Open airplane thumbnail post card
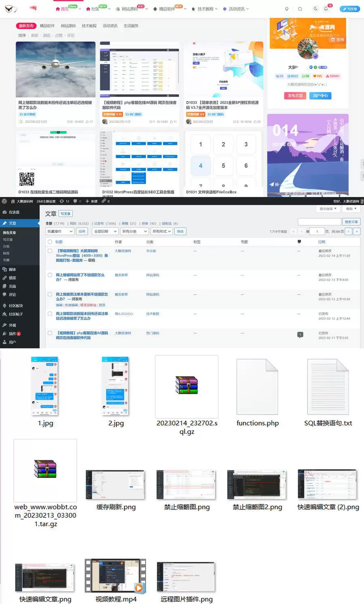Viewport: 364px width, 604px height. click(55, 69)
